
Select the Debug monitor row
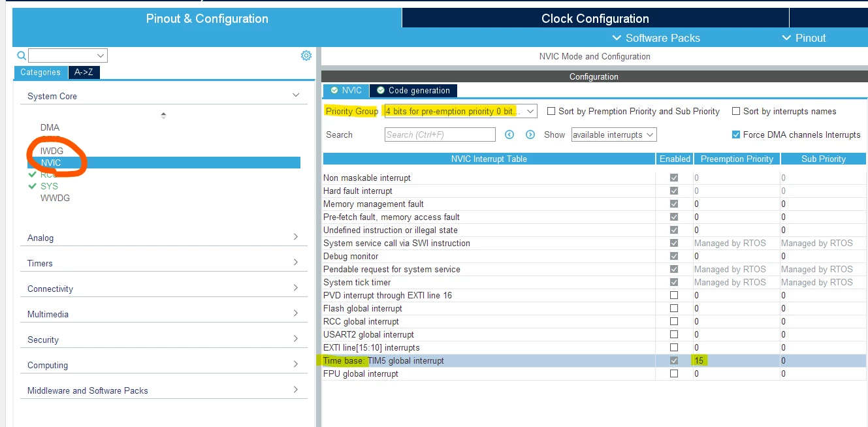point(594,256)
